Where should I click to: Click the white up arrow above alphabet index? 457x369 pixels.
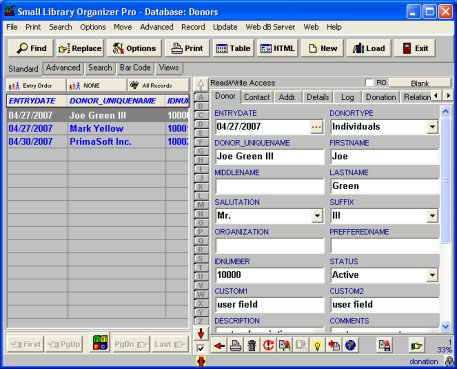coord(201,85)
